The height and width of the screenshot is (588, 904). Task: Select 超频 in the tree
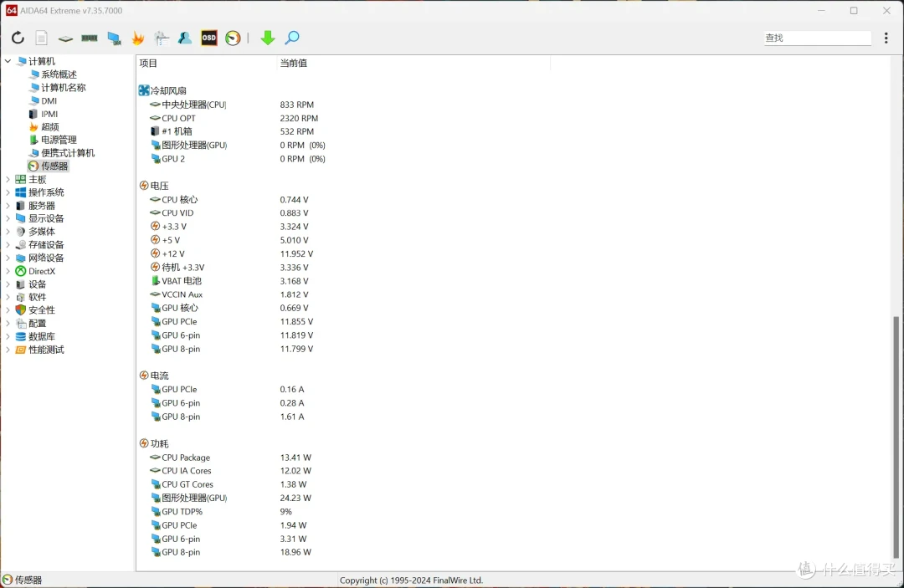click(49, 126)
